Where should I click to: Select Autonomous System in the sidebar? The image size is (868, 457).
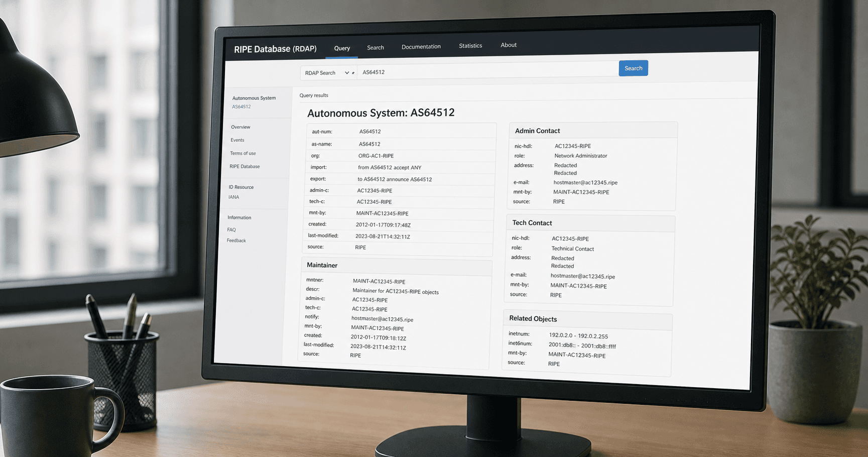coord(254,98)
